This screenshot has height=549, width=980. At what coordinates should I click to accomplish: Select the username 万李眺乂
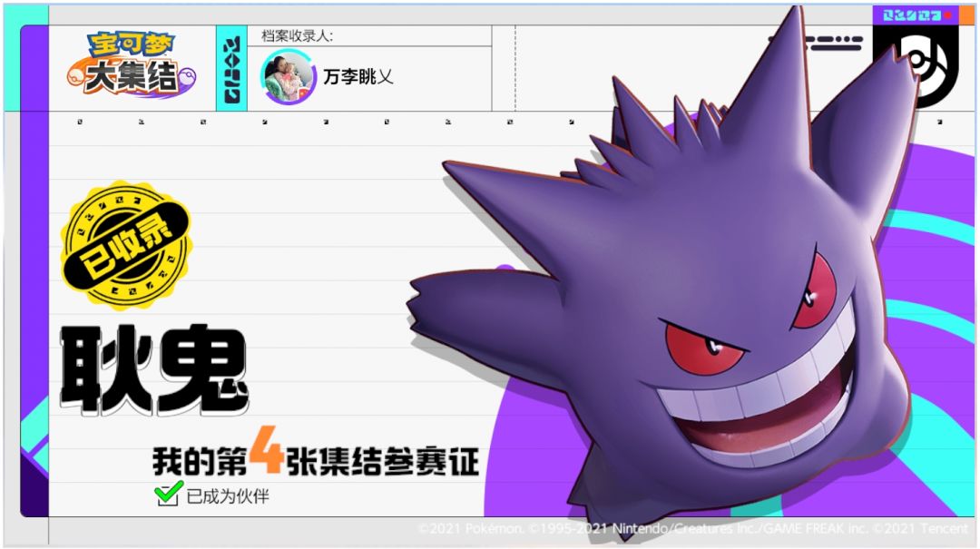point(358,77)
